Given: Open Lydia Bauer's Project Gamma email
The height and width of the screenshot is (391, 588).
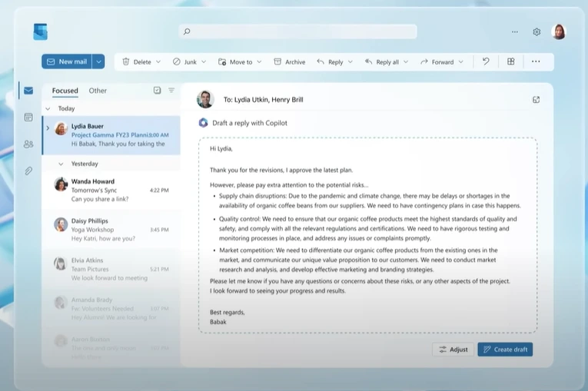Looking at the screenshot, I should click(111, 135).
